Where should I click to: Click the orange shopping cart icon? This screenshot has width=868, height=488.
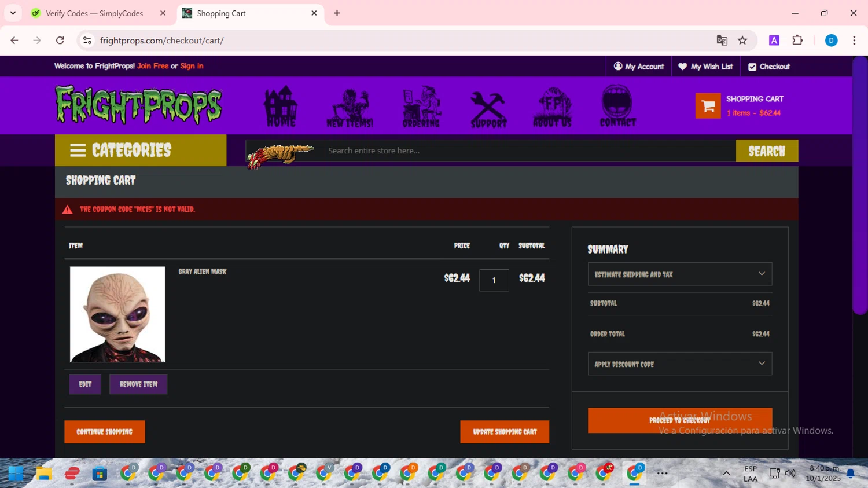click(708, 106)
